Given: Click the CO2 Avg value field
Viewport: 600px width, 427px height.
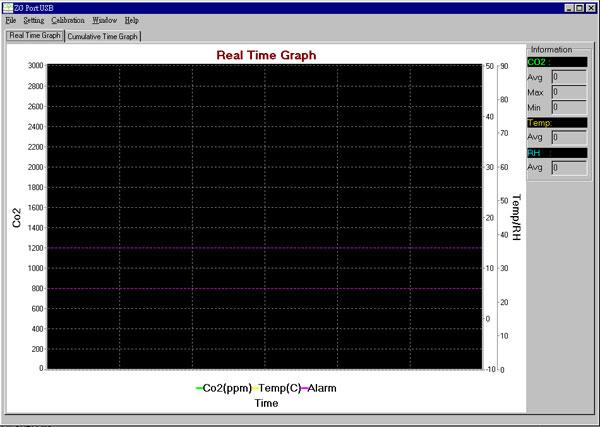Looking at the screenshot, I should coord(568,77).
